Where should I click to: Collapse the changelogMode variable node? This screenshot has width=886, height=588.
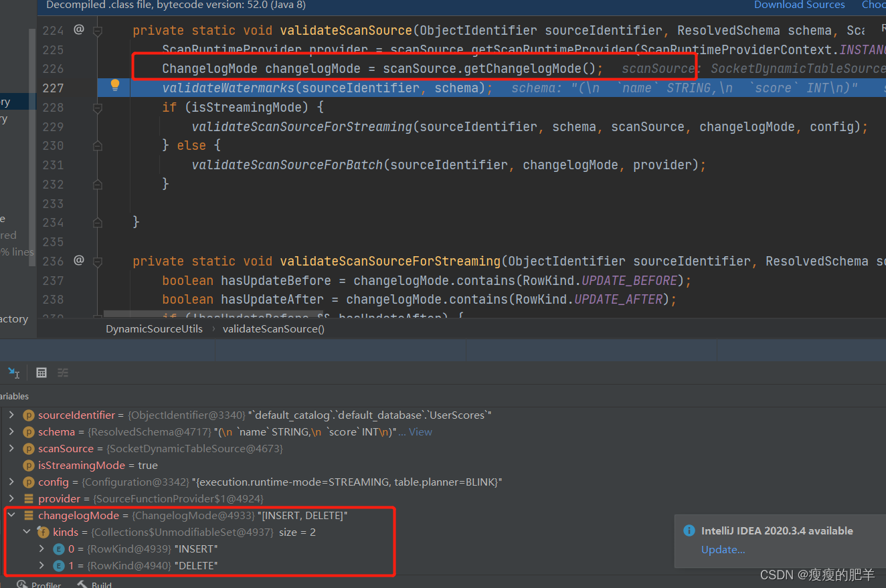pyautogui.click(x=11, y=516)
